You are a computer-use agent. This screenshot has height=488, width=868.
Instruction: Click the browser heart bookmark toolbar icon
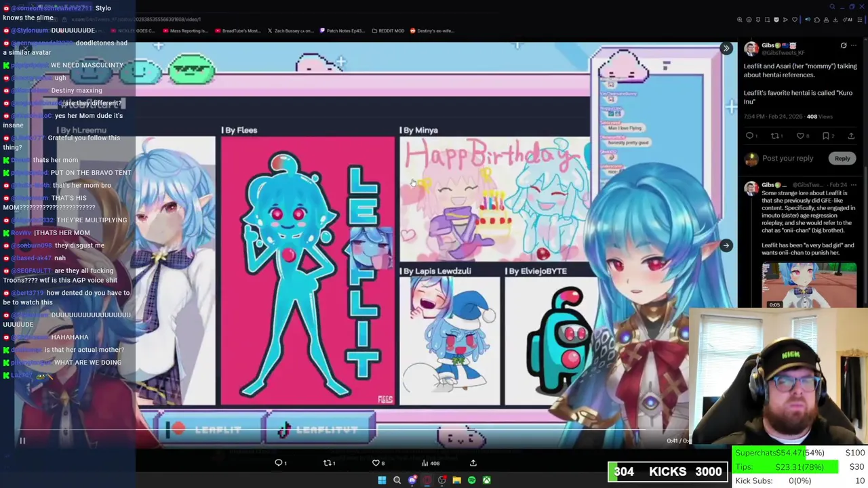[795, 20]
